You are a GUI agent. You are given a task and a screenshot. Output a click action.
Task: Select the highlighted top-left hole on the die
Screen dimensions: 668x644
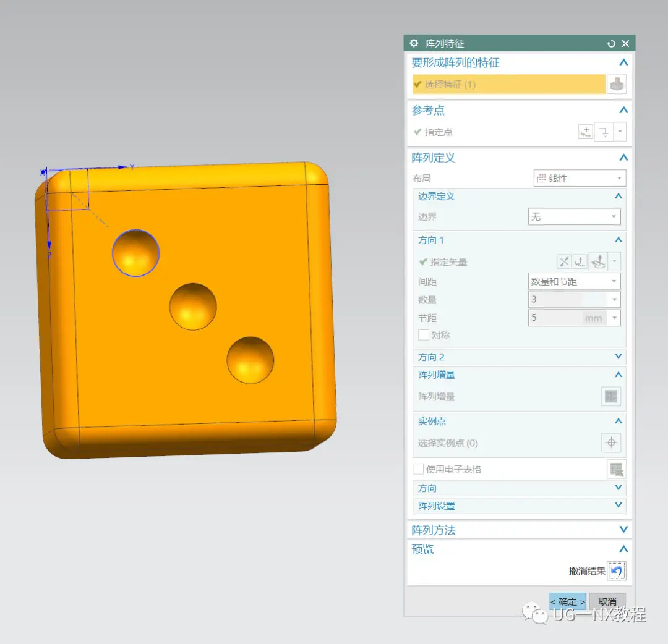[x=135, y=253]
